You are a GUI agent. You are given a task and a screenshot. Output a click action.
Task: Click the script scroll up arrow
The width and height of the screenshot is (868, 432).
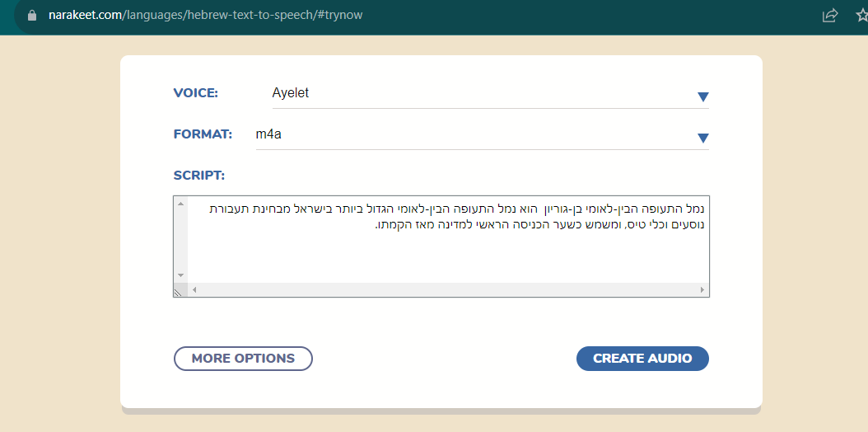pos(180,204)
